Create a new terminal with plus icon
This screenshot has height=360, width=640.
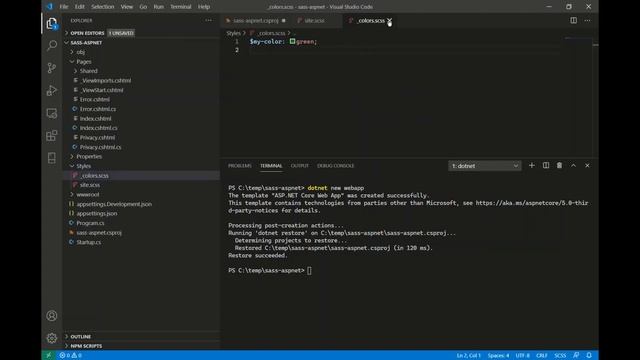pyautogui.click(x=531, y=165)
